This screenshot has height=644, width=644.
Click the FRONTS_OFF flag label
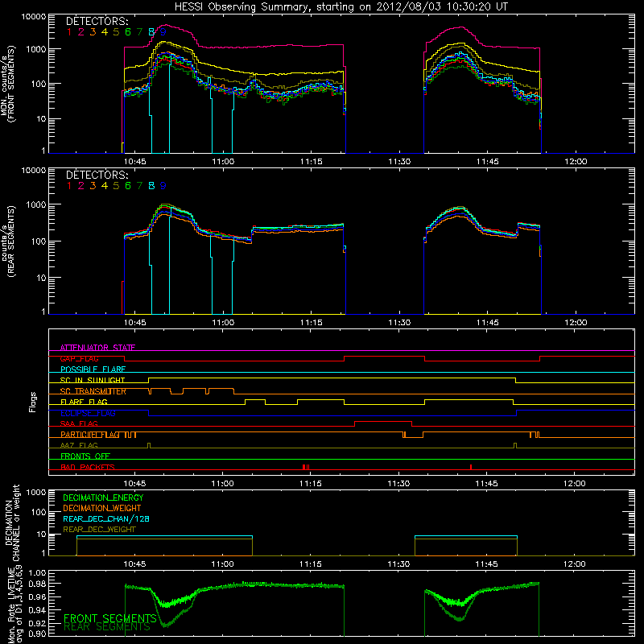pyautogui.click(x=85, y=456)
